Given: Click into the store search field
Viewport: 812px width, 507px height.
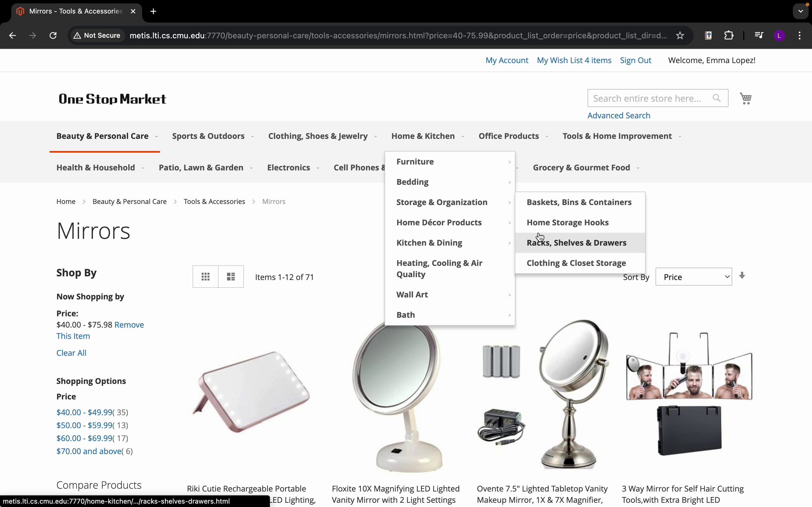Looking at the screenshot, I should tap(648, 98).
